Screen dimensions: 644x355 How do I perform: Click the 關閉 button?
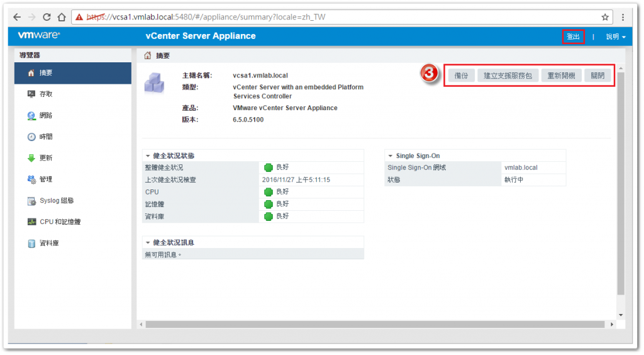[597, 76]
